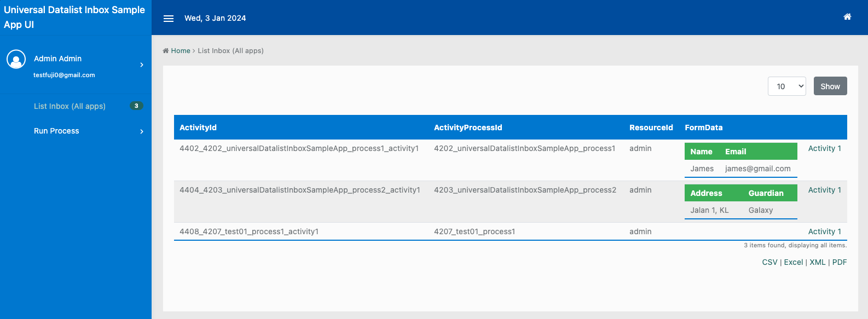
Task: Click the ActivityId column header
Action: coord(198,127)
